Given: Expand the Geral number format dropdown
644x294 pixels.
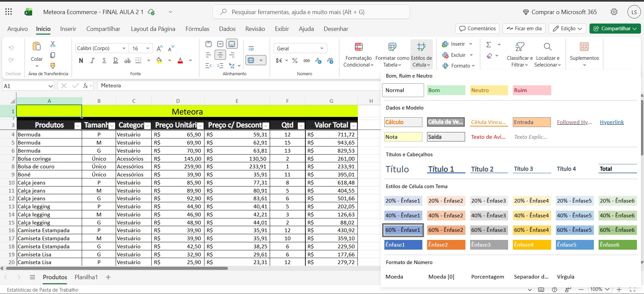Looking at the screenshot, I should [x=322, y=48].
